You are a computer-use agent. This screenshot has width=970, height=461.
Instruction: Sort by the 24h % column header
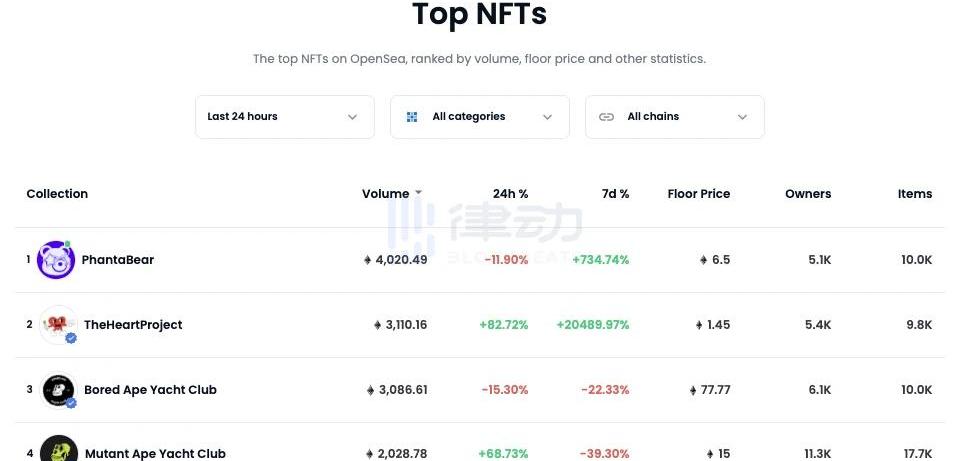pos(510,194)
